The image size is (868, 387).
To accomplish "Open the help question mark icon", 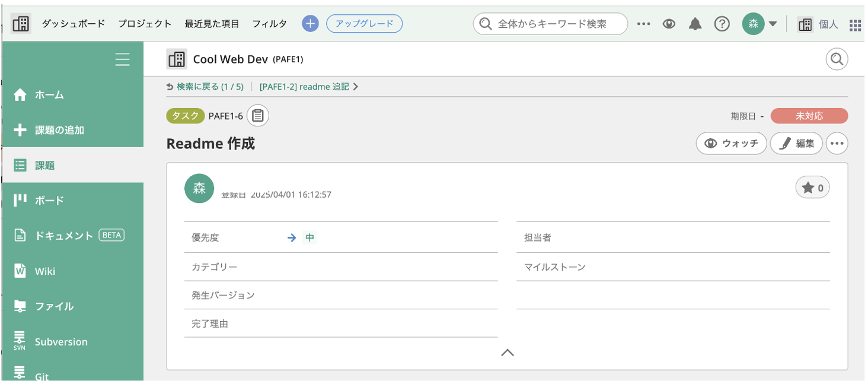I will [x=722, y=24].
